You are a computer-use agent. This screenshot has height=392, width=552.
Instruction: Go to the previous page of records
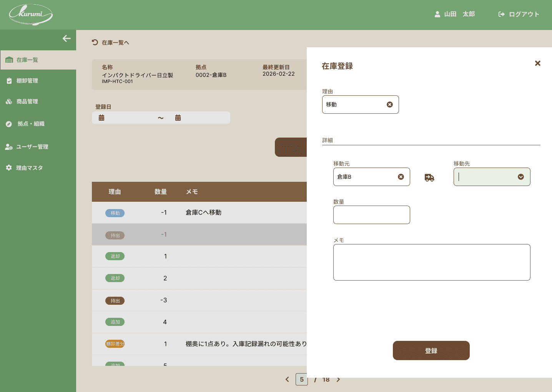(287, 379)
